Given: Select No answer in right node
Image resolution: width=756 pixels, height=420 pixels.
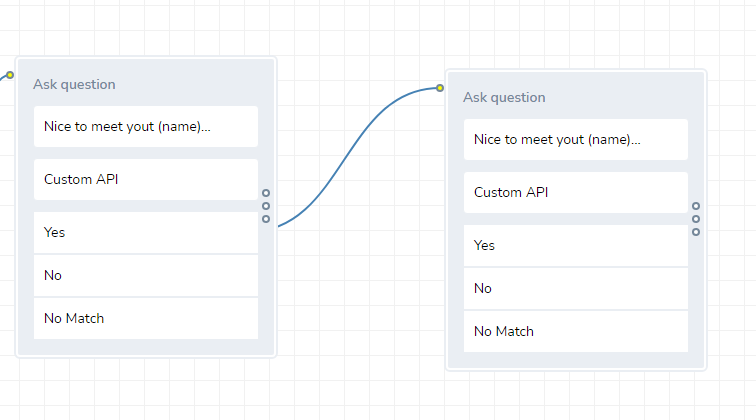Looking at the screenshot, I should (x=576, y=288).
